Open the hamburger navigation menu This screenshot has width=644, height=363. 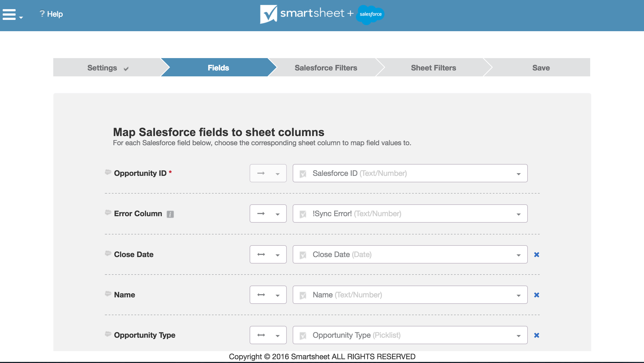coord(10,15)
